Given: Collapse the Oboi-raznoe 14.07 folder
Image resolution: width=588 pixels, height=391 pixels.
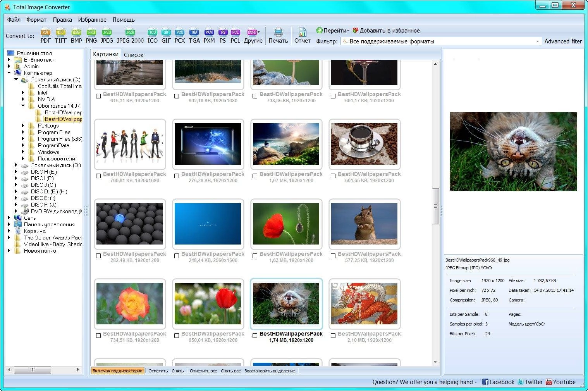Looking at the screenshot, I should pyautogui.click(x=23, y=106).
